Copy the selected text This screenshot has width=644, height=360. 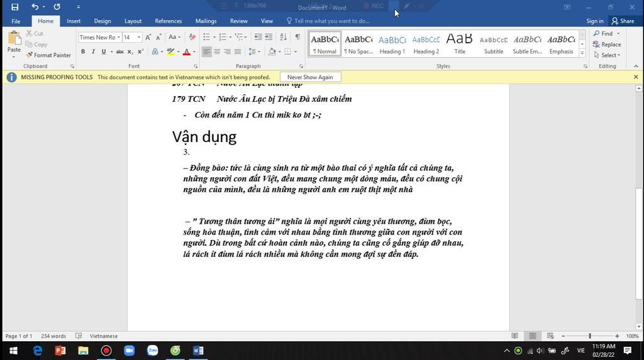(x=36, y=45)
